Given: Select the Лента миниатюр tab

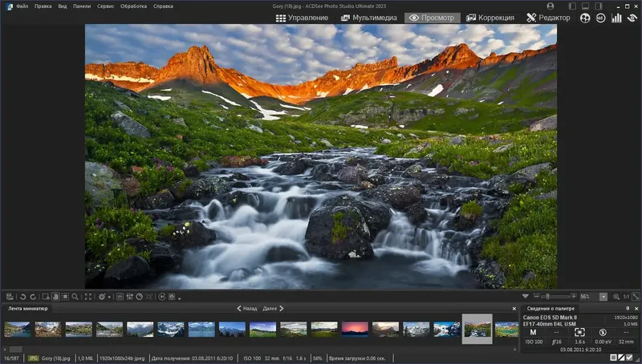Looking at the screenshot, I should click(28, 309).
